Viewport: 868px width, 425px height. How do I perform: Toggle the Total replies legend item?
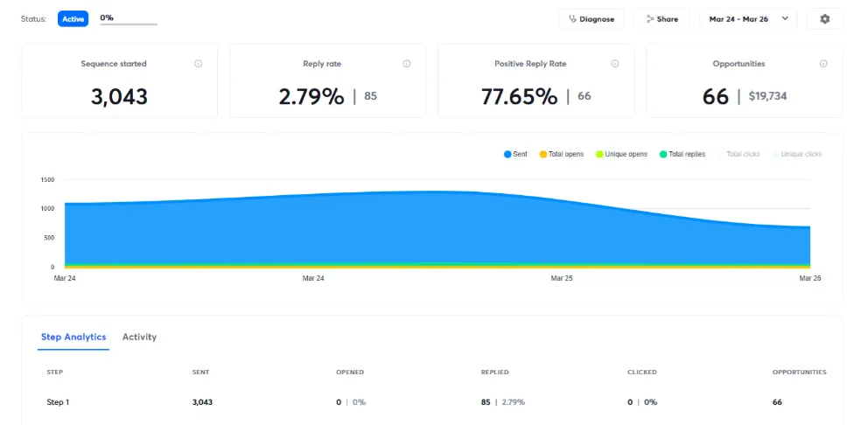[682, 155]
